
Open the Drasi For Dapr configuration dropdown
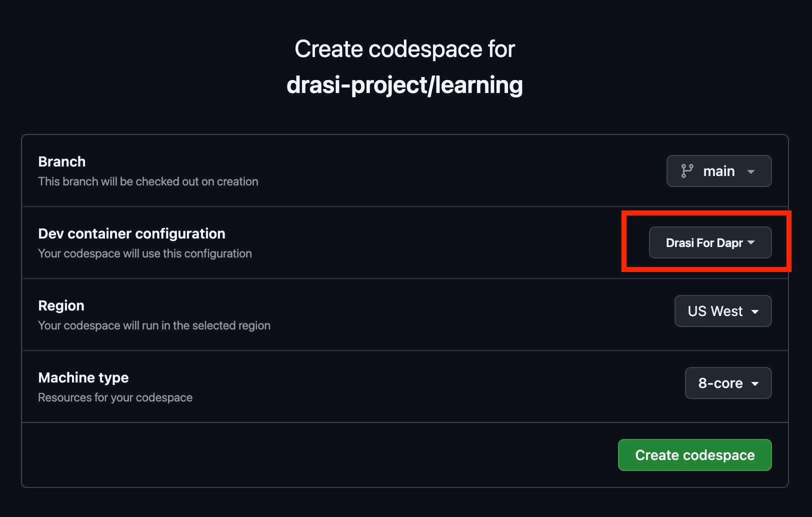(x=710, y=242)
